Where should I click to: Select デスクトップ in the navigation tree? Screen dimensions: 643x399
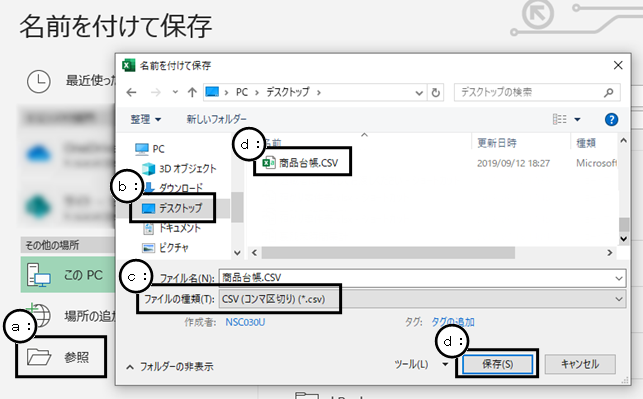coord(172,208)
